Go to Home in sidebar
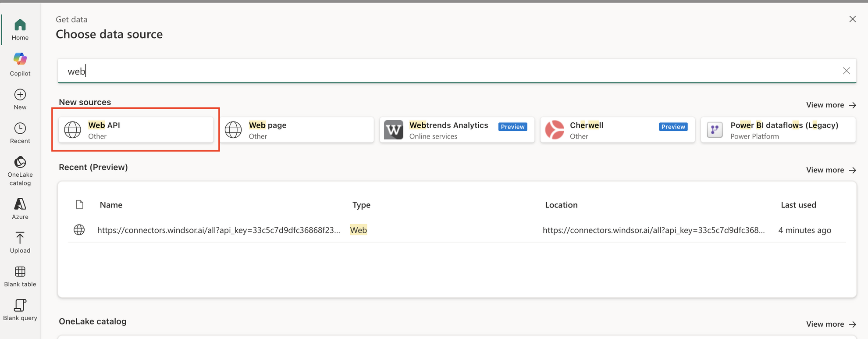Viewport: 868px width, 339px height. point(20,30)
